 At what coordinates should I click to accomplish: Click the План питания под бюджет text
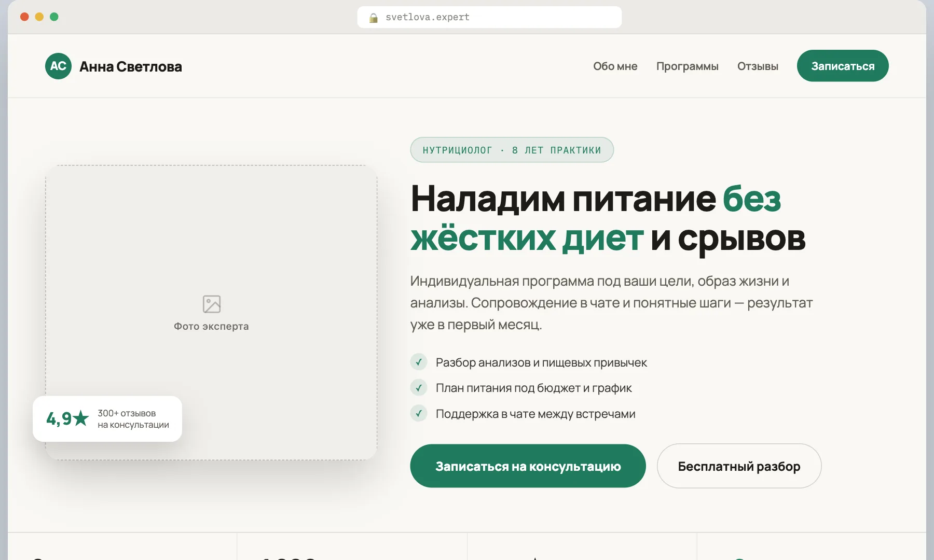click(x=533, y=388)
